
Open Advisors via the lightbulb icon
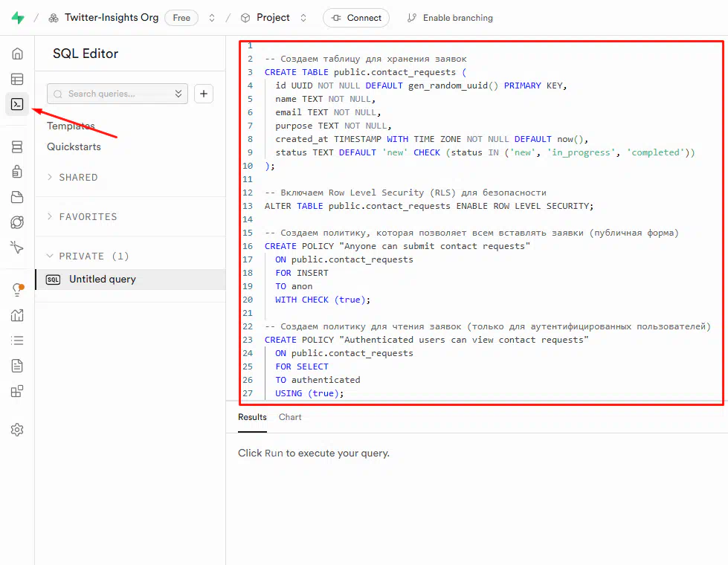[x=17, y=290]
